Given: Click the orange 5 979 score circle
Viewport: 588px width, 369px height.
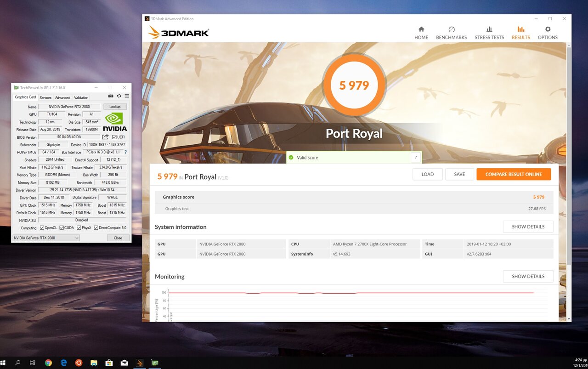Looking at the screenshot, I should click(x=354, y=85).
